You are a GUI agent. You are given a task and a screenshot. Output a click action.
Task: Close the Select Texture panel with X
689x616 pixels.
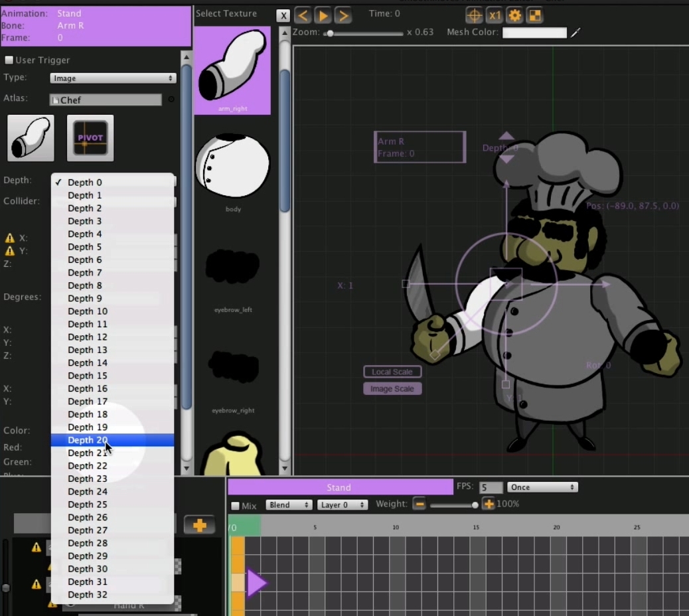pos(283,16)
